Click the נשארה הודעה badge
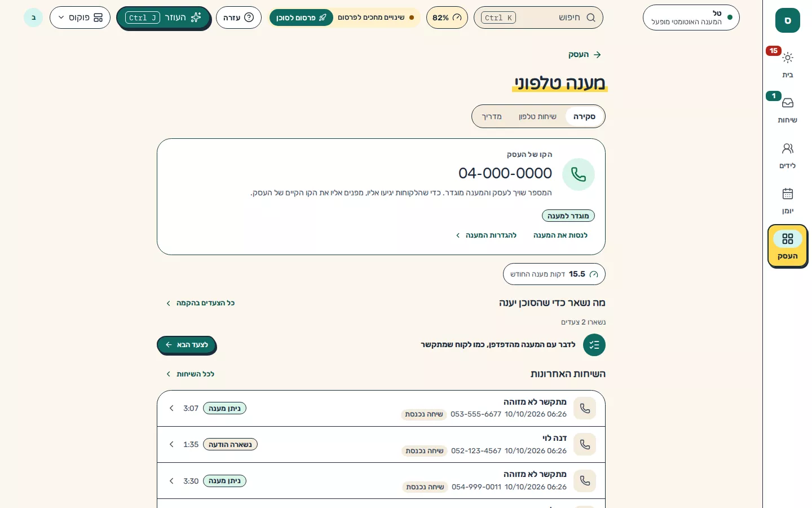812x508 pixels. 230,444
